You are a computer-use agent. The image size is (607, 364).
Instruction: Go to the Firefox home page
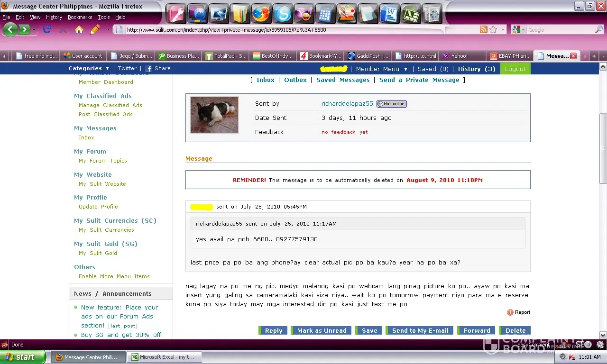pyautogui.click(x=79, y=29)
